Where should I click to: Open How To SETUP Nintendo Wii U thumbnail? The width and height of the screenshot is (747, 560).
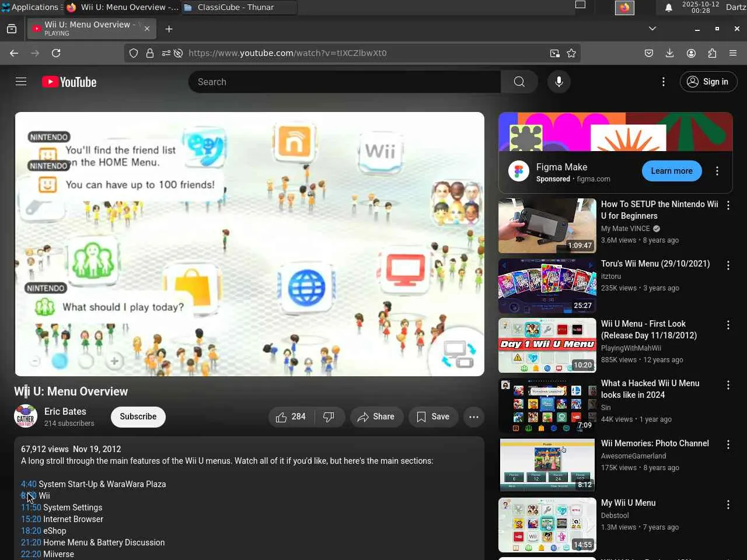(547, 226)
